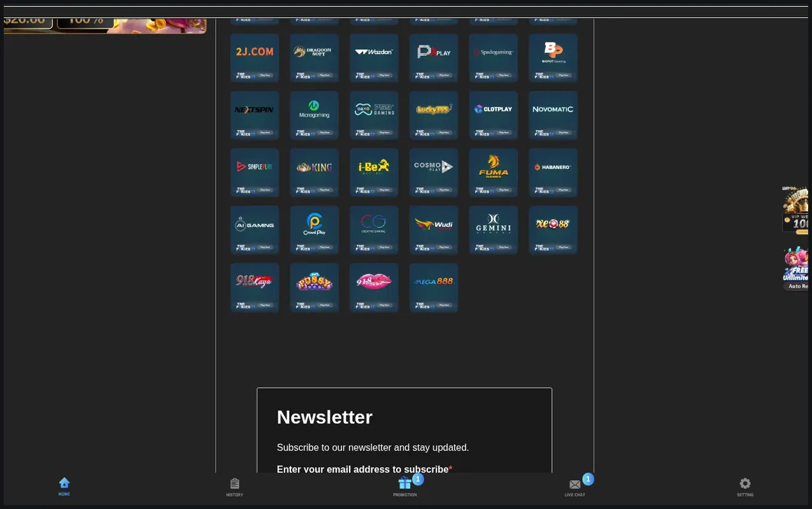The height and width of the screenshot is (509, 812).
Task: Open the 2J.COM provider tile
Action: pos(255,58)
